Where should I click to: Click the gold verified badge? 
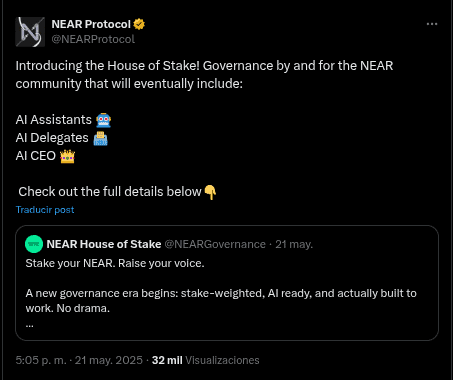coord(139,24)
